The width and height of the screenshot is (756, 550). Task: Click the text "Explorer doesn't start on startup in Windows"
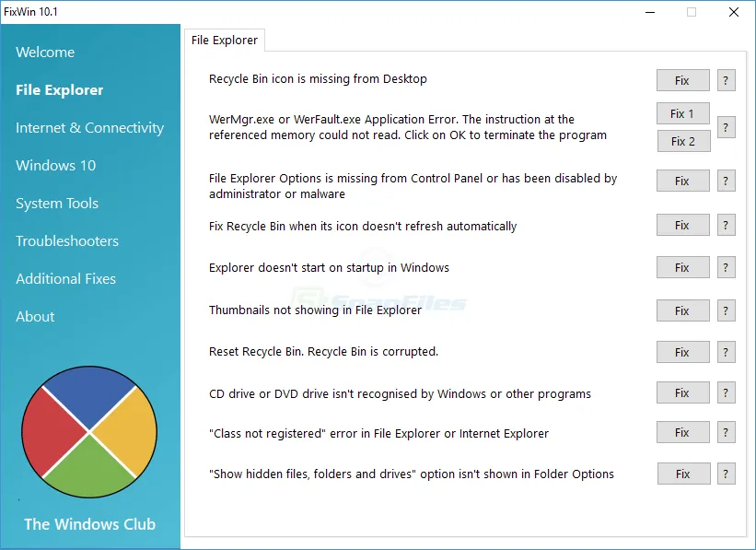329,268
